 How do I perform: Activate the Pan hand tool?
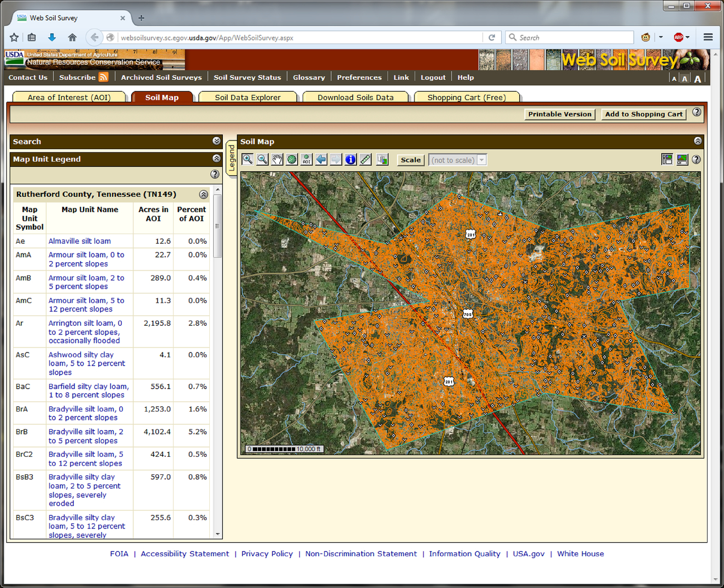277,160
